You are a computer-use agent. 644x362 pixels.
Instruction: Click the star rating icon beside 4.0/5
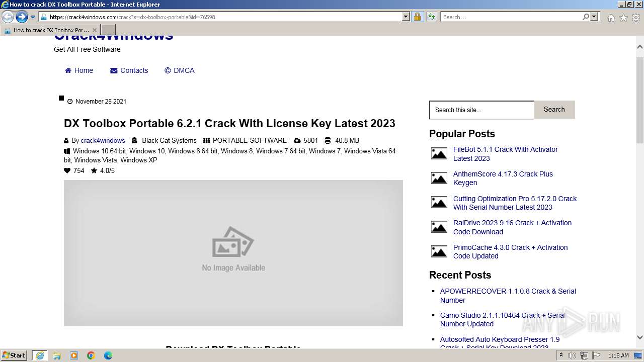click(x=94, y=171)
